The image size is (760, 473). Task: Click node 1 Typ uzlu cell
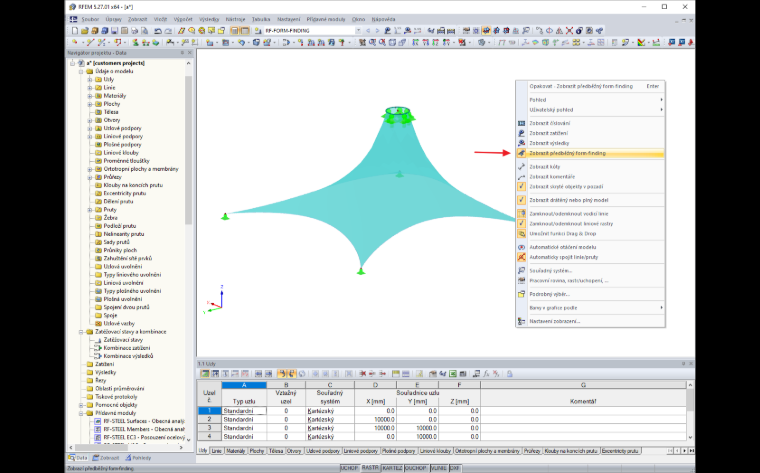click(x=244, y=411)
